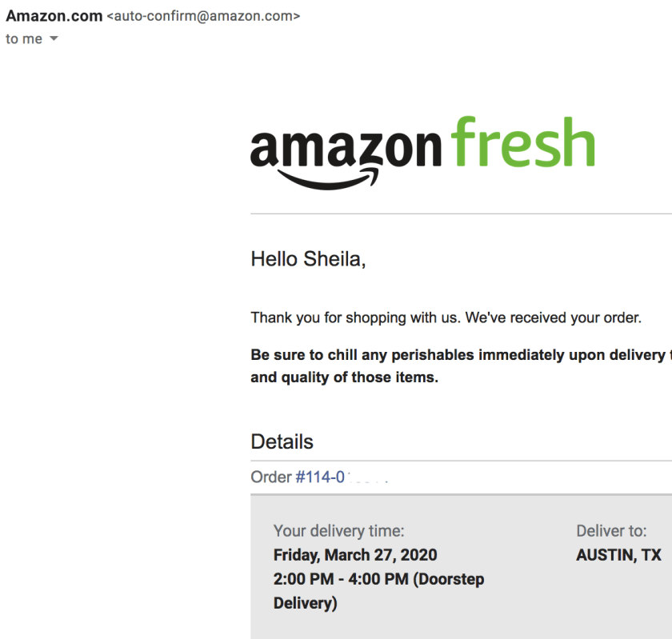Click the sender name Amazon.com
This screenshot has width=672, height=639.
[x=54, y=16]
